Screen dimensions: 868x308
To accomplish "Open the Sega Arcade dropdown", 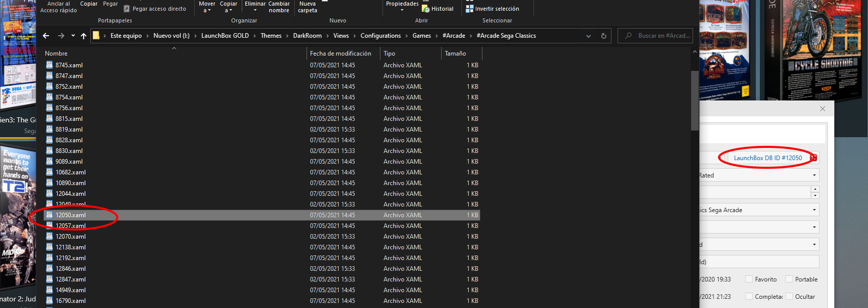I will 814,210.
